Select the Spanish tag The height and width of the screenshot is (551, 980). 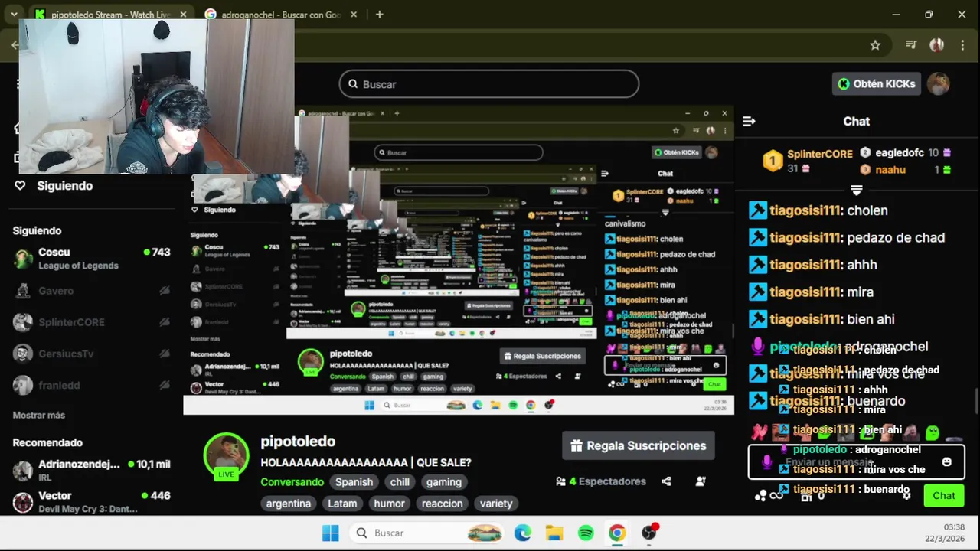pyautogui.click(x=354, y=482)
